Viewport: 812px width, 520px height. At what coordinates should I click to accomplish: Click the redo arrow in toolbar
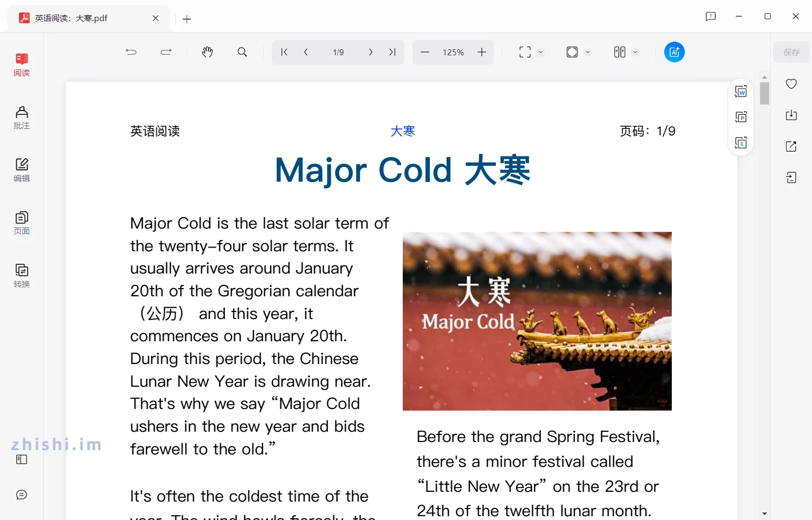coord(166,52)
